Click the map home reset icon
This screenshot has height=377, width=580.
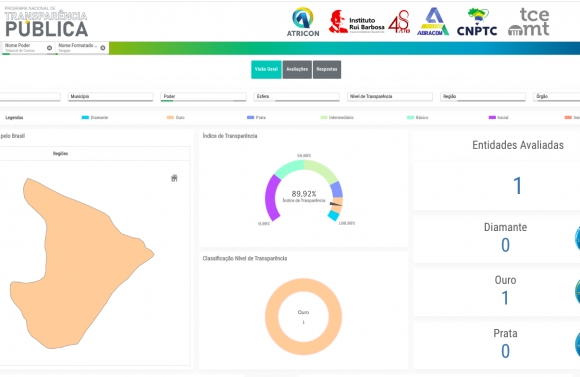[x=174, y=178]
